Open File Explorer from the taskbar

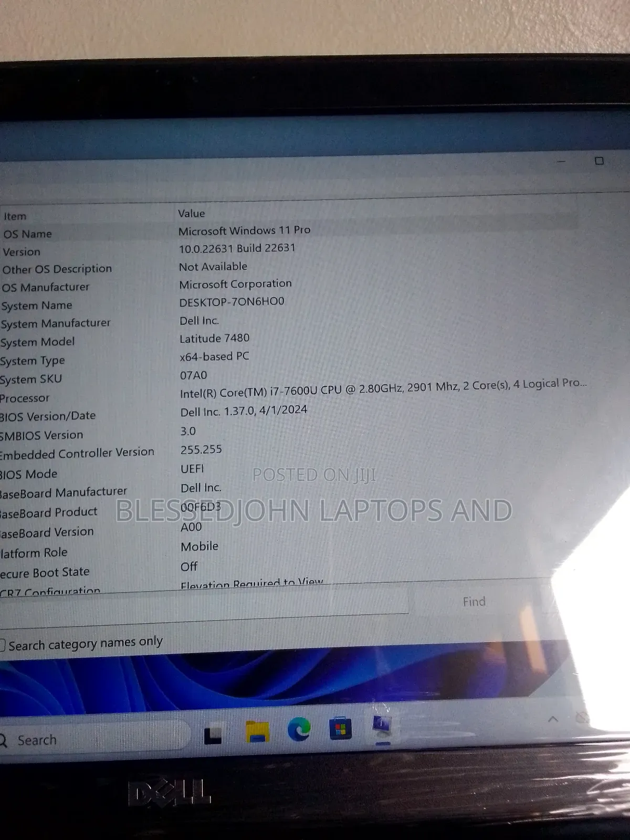[x=257, y=731]
